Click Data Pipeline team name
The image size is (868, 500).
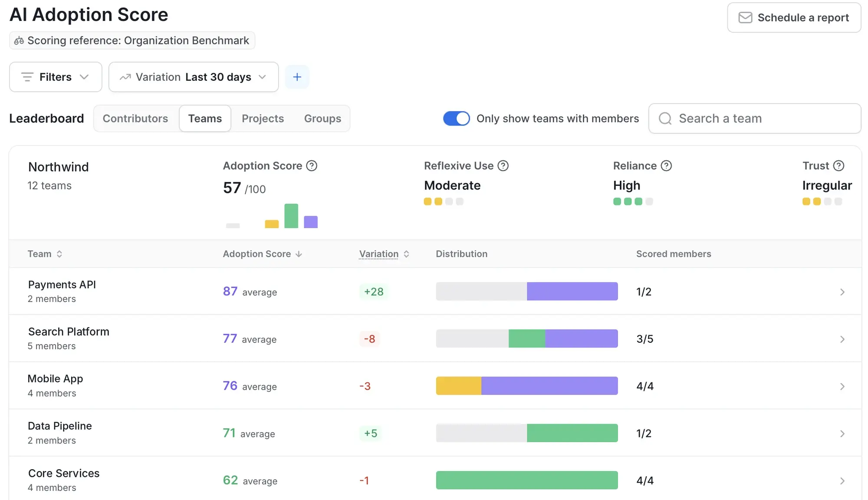[x=60, y=426]
